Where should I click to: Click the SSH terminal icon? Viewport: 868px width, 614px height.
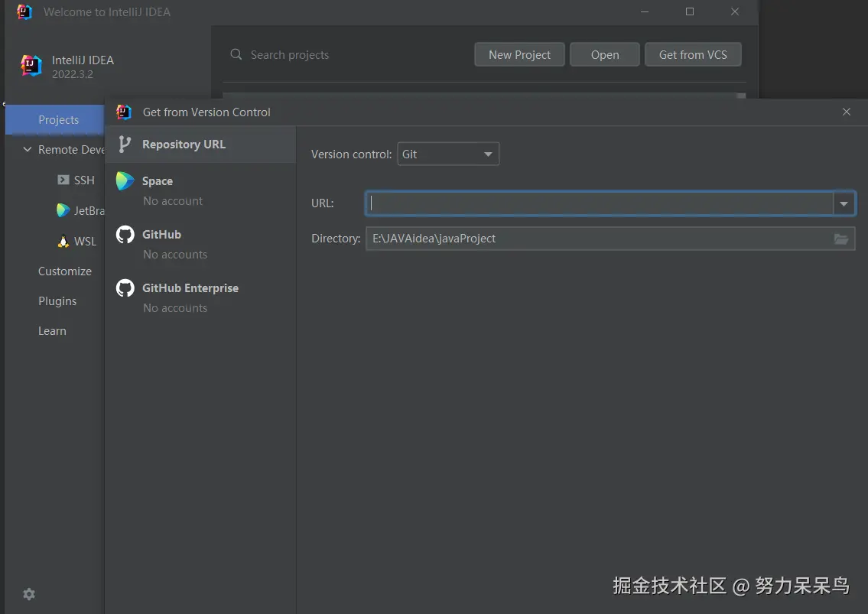pos(63,180)
